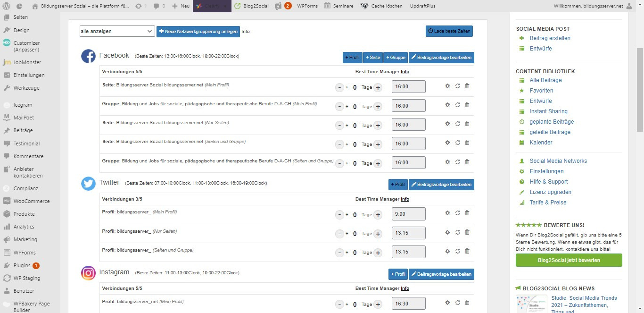This screenshot has width=644, height=313.
Task: Click the Twitter 9:00 time field
Action: click(408, 214)
